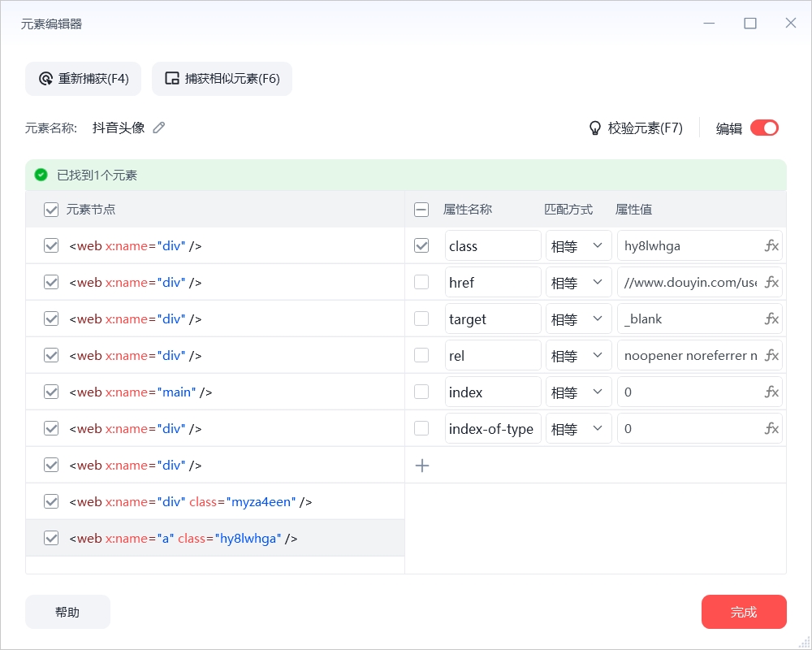The width and height of the screenshot is (812, 650).
Task: Maximize the 元素编辑器 window
Action: point(749,24)
